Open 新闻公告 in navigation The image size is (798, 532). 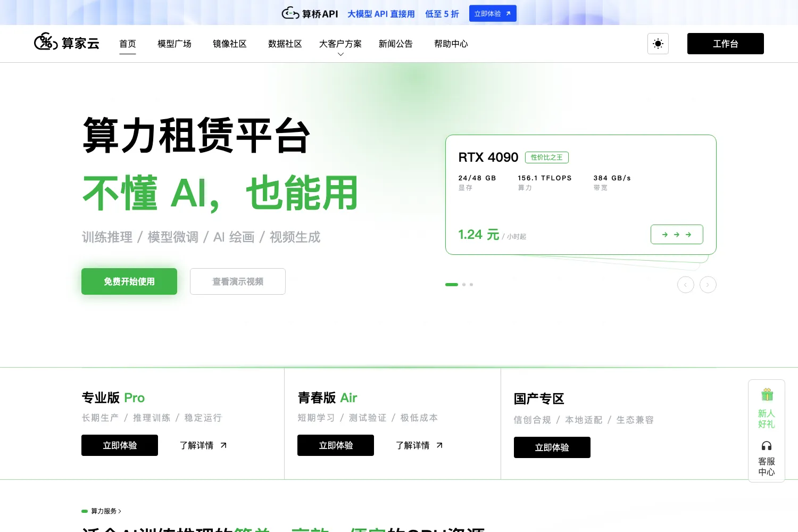[x=396, y=44]
